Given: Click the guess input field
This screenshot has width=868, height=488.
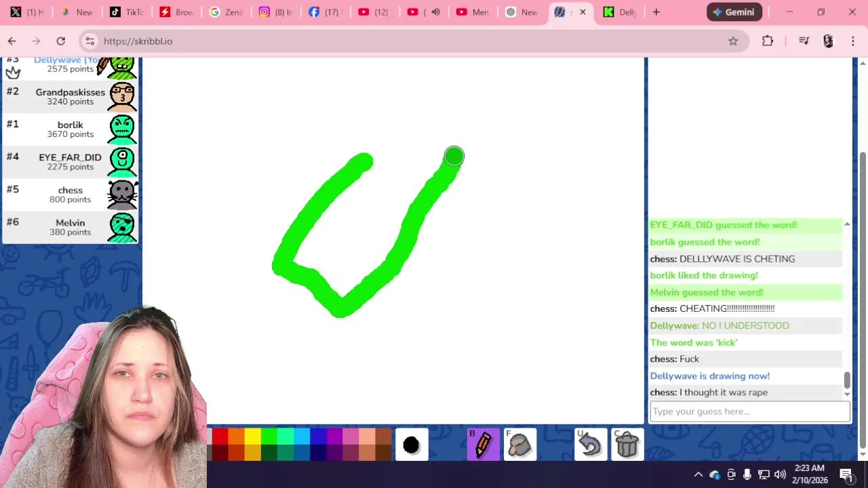Looking at the screenshot, I should click(x=749, y=411).
